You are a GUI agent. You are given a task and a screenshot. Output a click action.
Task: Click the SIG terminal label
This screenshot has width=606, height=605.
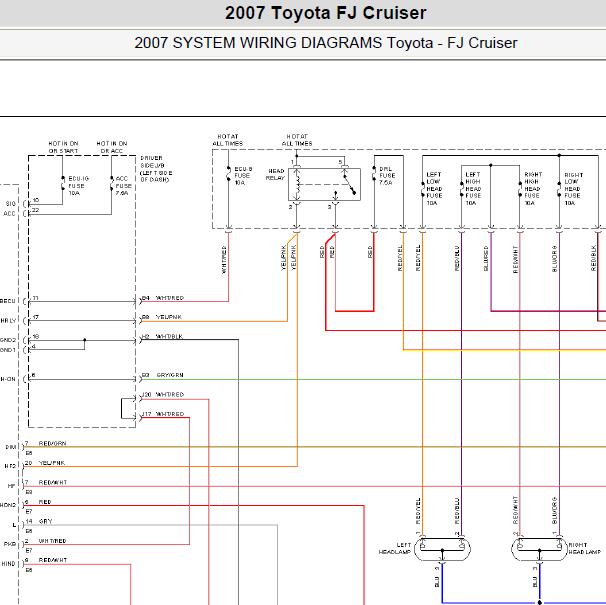pyautogui.click(x=11, y=204)
